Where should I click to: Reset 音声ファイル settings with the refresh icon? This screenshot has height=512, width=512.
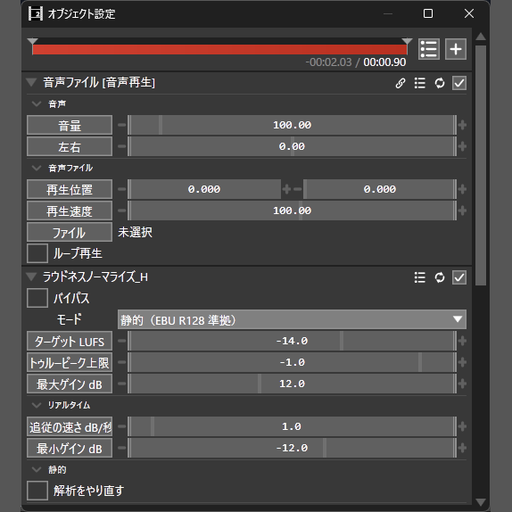[x=439, y=83]
